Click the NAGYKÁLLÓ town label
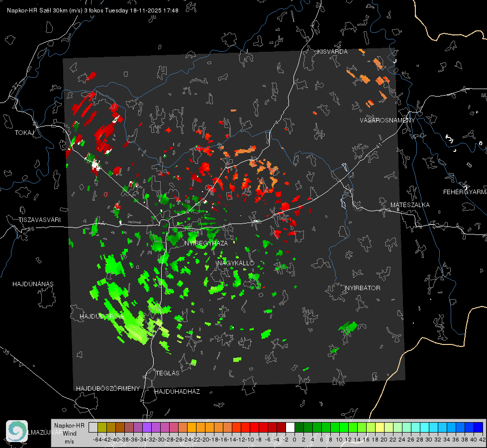This screenshot has width=487, height=448. pos(236,263)
